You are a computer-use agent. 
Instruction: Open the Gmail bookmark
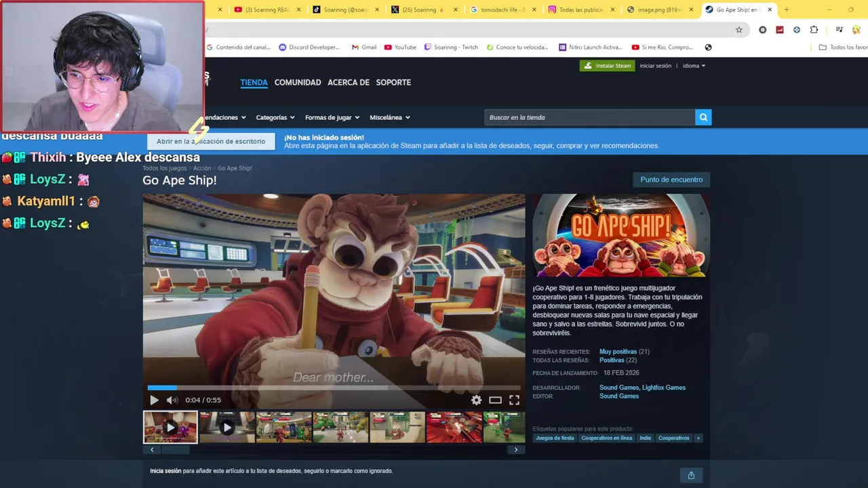click(363, 47)
